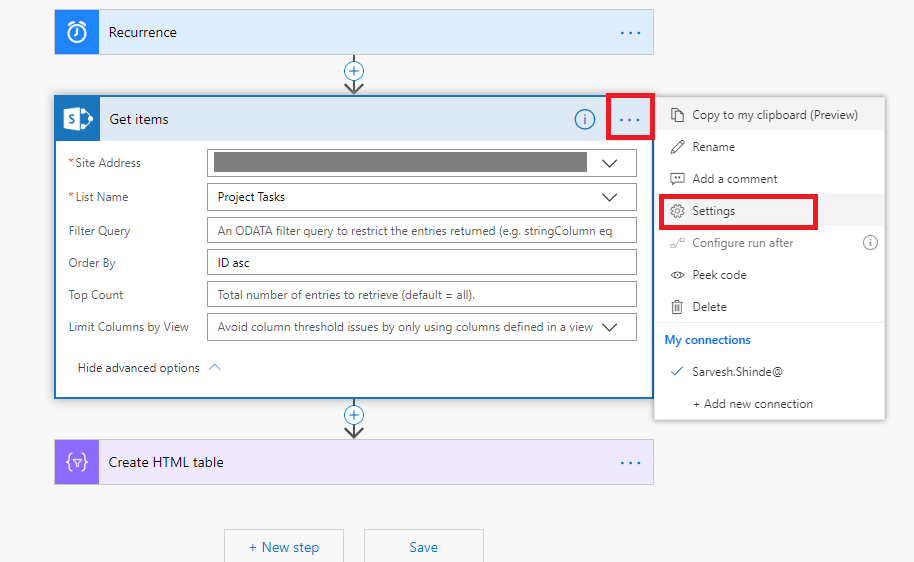Screen dimensions: 914x562
Task: Expand the Site Address dropdown
Action: pyautogui.click(x=610, y=163)
